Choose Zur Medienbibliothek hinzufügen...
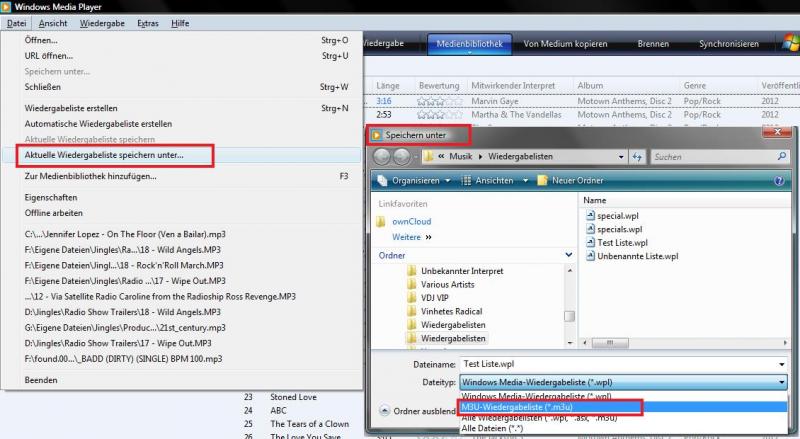 point(182,176)
